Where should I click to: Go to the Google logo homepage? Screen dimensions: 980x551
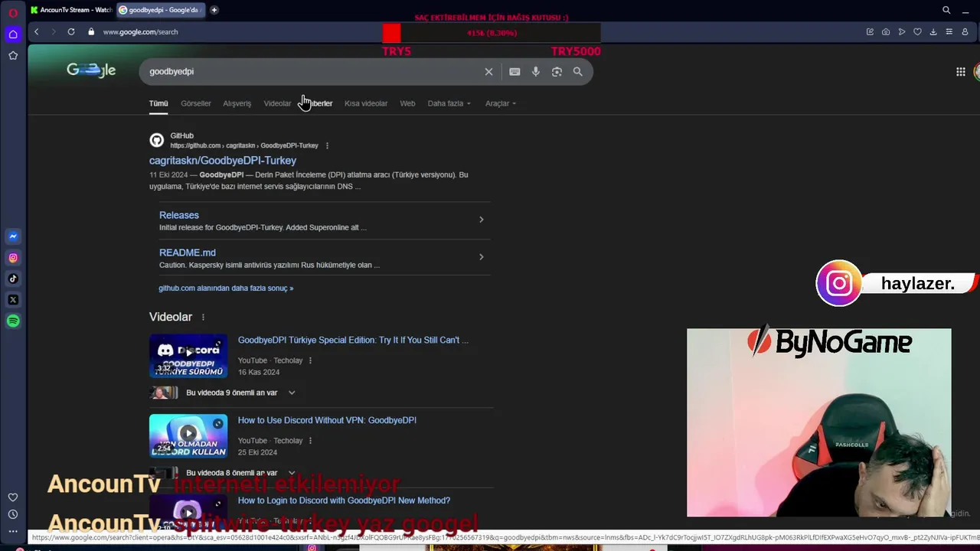(91, 70)
